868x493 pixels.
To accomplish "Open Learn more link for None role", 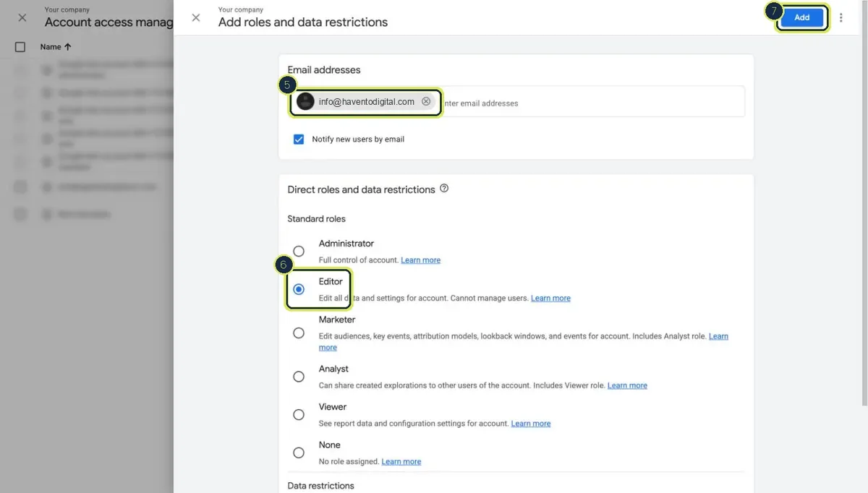I will coord(401,461).
